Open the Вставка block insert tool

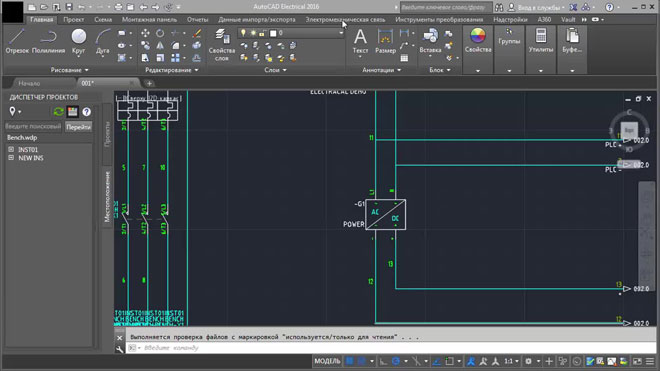(430, 41)
